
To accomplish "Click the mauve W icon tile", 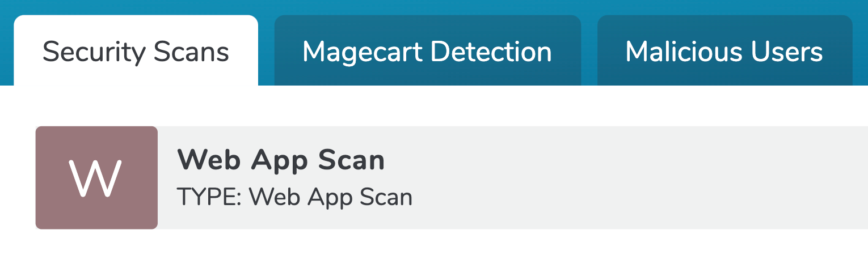I will 96,178.
